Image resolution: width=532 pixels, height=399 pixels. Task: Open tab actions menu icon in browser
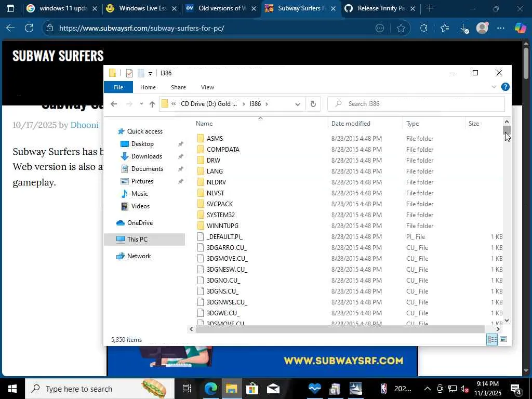click(10, 8)
